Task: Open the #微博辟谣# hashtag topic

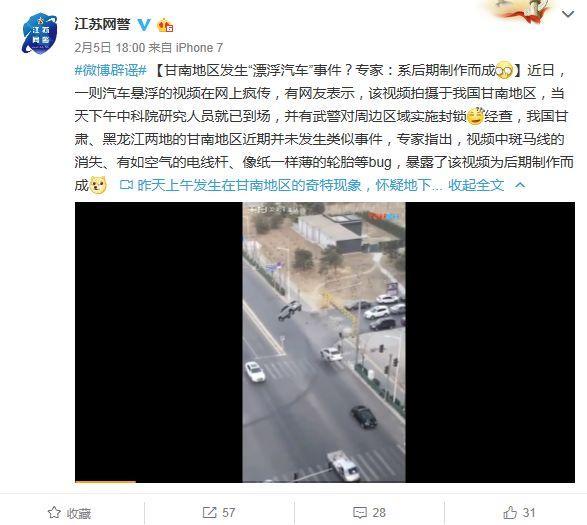Action: [110, 70]
